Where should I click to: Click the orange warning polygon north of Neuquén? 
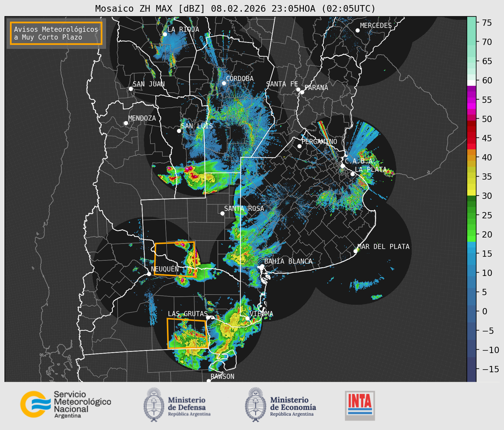(x=175, y=260)
